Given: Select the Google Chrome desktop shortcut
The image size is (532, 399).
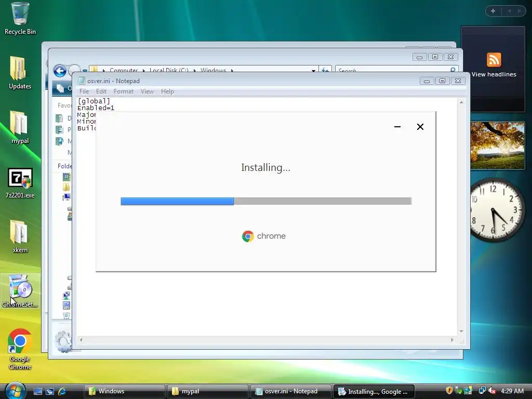Looking at the screenshot, I should coord(20,350).
